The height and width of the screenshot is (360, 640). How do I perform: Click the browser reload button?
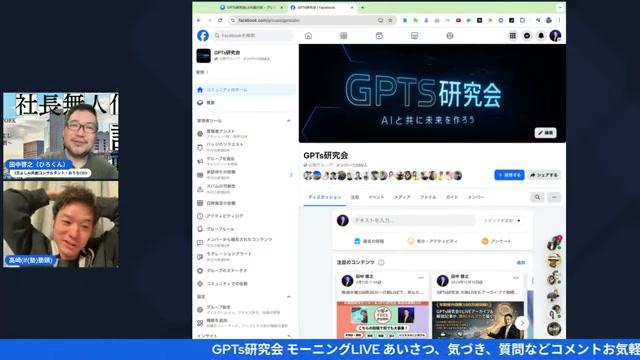pyautogui.click(x=220, y=20)
